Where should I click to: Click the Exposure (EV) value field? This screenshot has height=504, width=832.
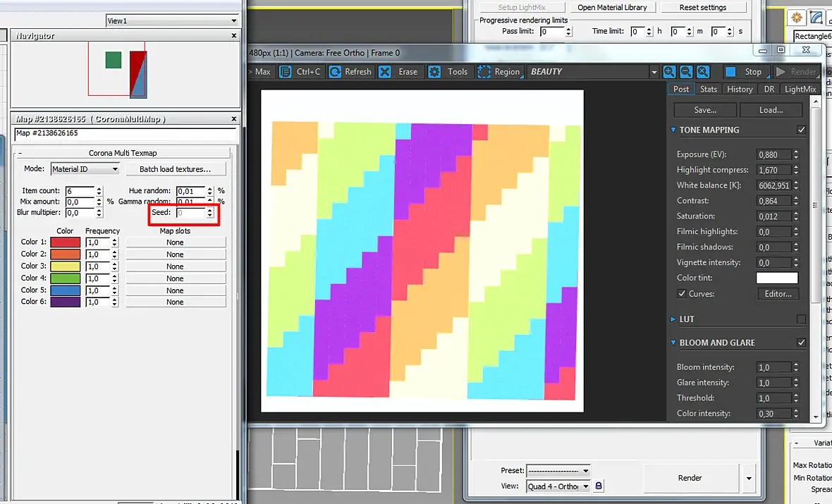point(774,154)
